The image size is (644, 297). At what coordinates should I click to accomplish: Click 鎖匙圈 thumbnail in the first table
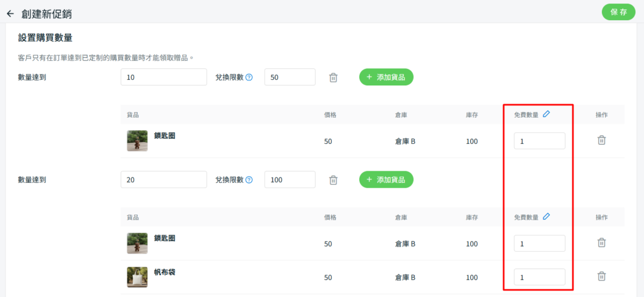tap(137, 141)
